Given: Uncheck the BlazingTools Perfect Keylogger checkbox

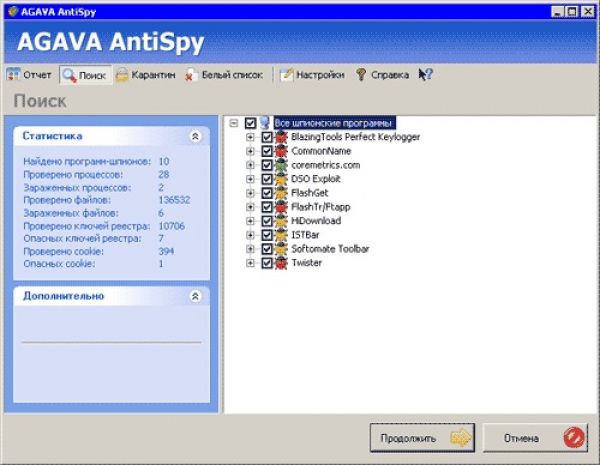Looking at the screenshot, I should pyautogui.click(x=267, y=137).
